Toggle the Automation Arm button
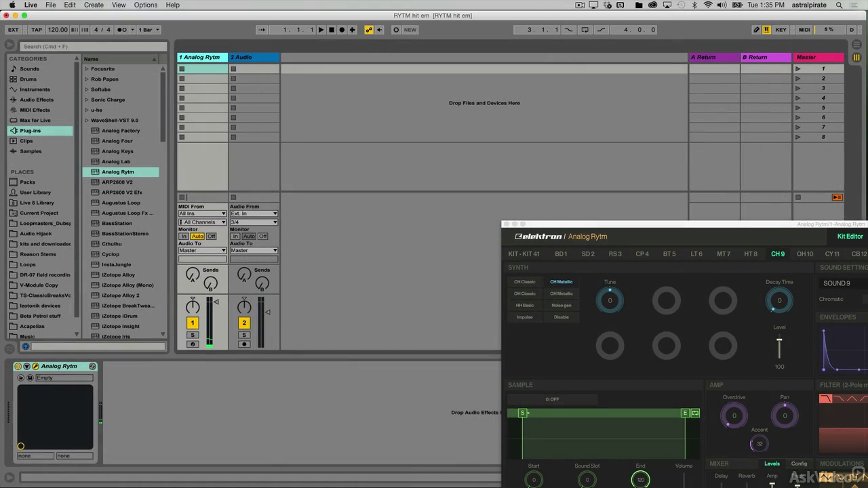This screenshot has height=488, width=868. 369,30
